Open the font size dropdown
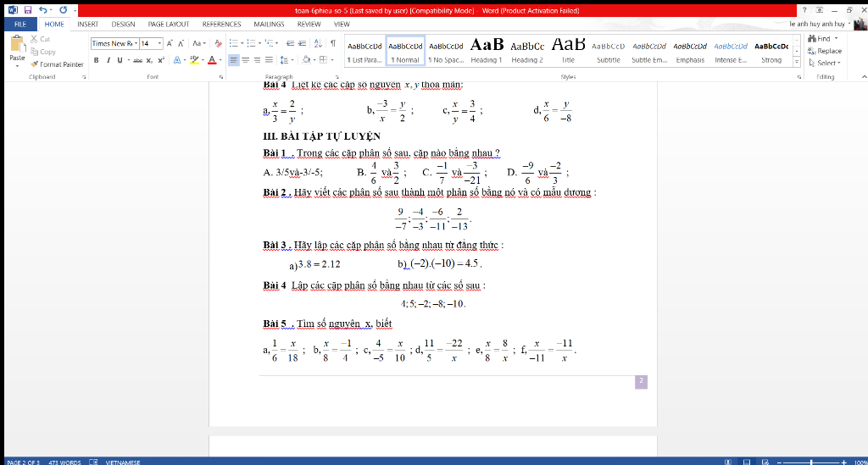 (x=160, y=43)
